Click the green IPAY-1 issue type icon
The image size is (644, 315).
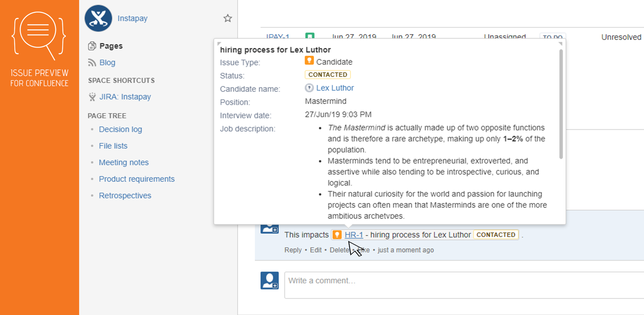[x=310, y=36]
